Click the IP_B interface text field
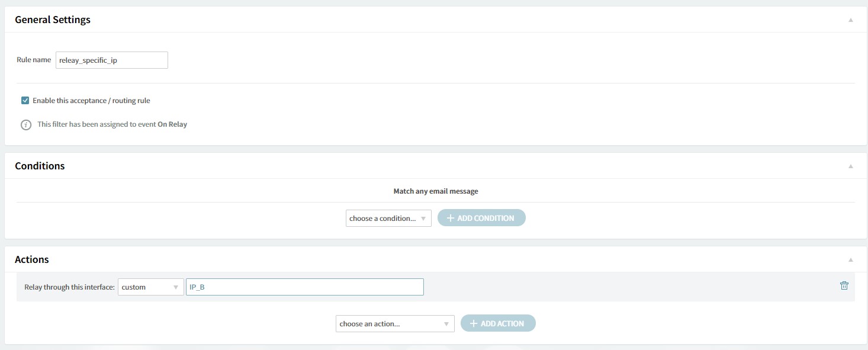Image resolution: width=868 pixels, height=350 pixels. pyautogui.click(x=305, y=287)
